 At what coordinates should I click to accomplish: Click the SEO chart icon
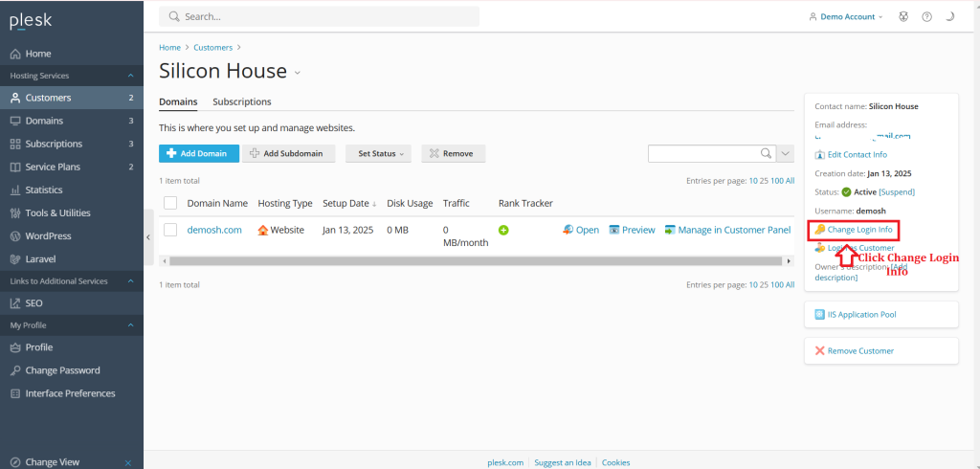click(15, 303)
